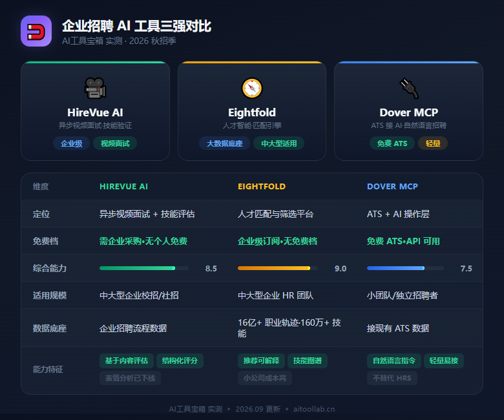Click the 免费 ATS tag

(x=392, y=143)
